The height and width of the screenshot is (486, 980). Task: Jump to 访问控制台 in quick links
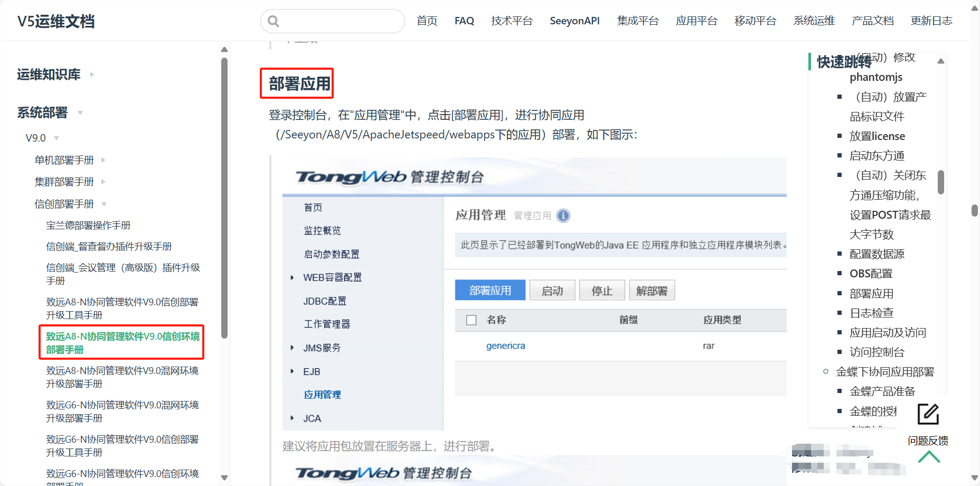pos(877,352)
